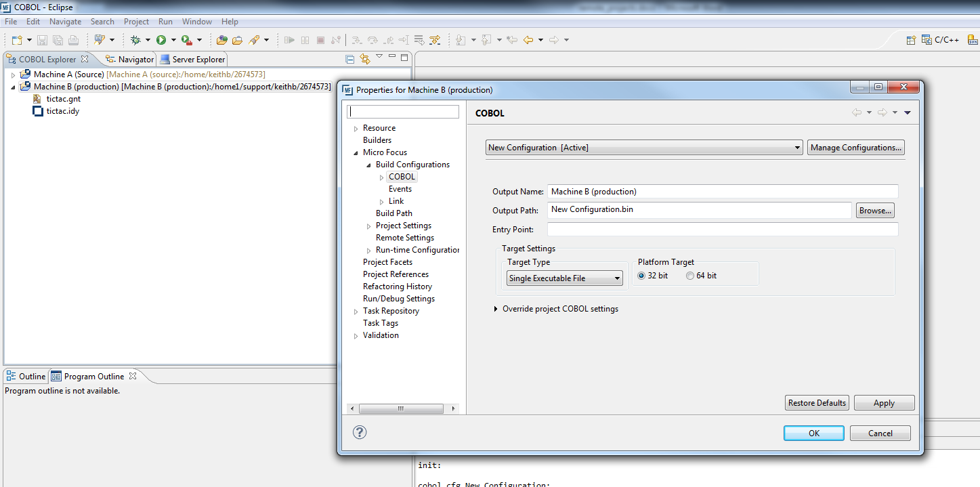Open the Target Type dropdown
Screen dimensions: 980x487
pos(564,278)
